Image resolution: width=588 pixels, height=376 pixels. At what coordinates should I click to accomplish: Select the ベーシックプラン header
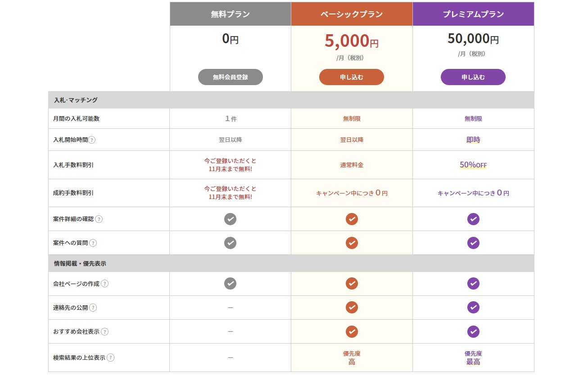coord(352,14)
